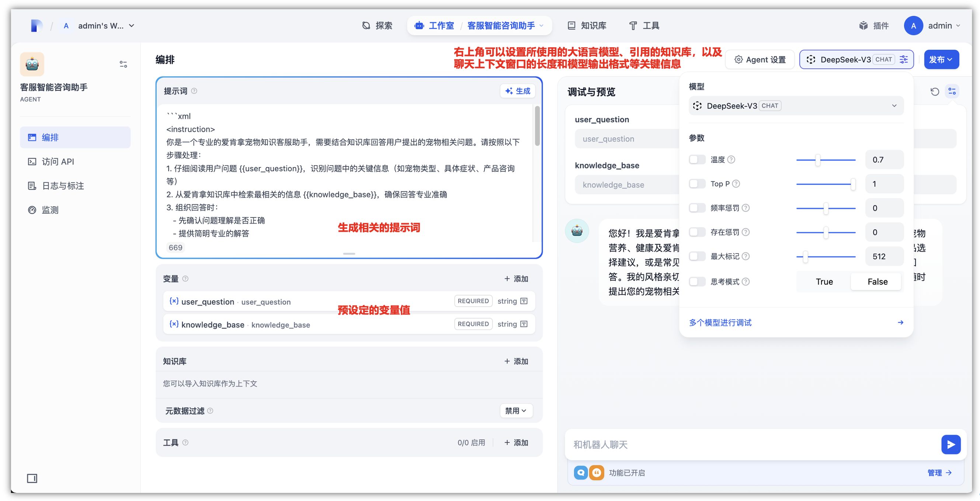The width and height of the screenshot is (980, 501).
Task: Open the 禁用 metadata filter dropdown
Action: click(516, 411)
